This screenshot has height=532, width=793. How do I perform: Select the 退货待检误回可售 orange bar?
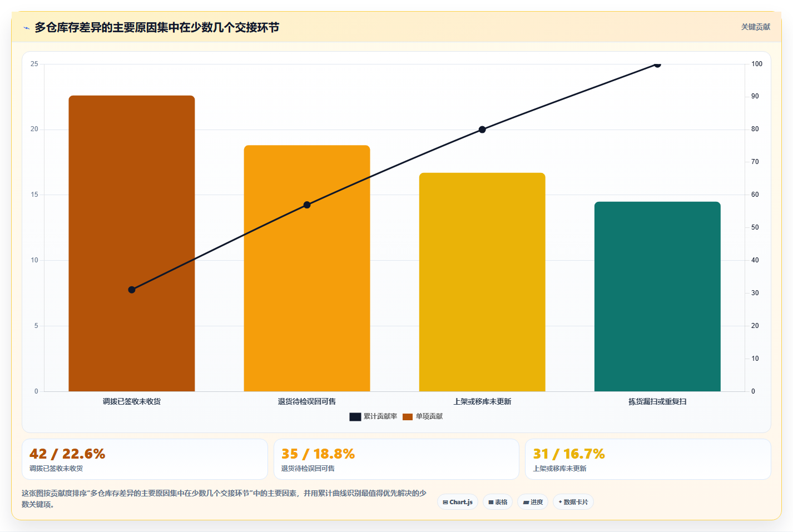click(x=307, y=269)
